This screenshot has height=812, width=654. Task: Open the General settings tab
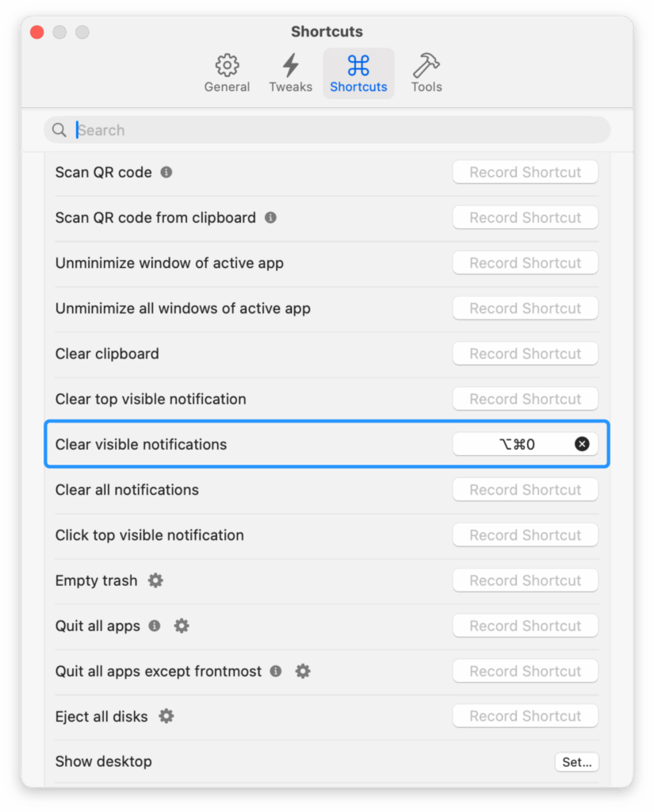(227, 74)
